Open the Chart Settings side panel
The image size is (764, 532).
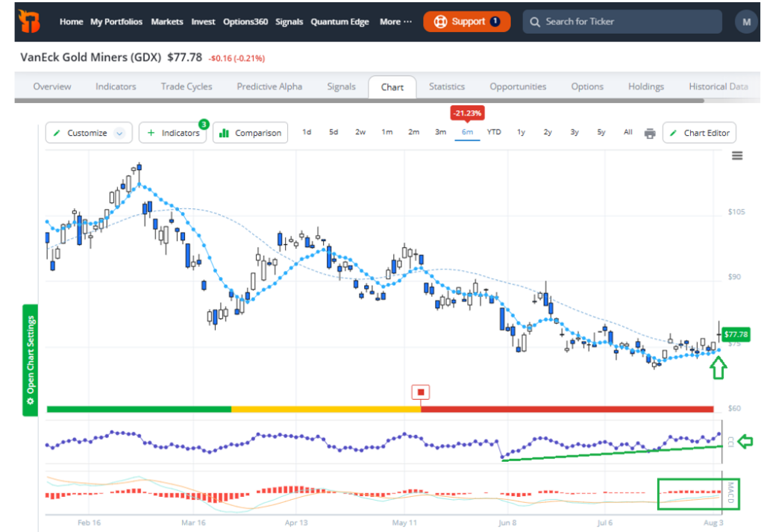(x=30, y=360)
